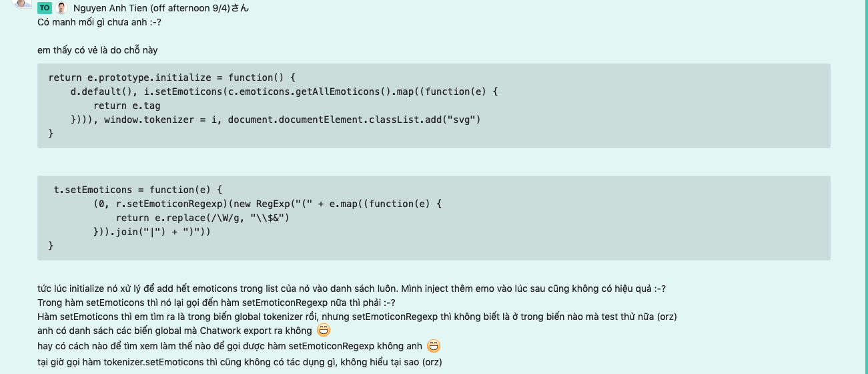Click the "return e.replace(/\W/g" code line

coord(203,218)
